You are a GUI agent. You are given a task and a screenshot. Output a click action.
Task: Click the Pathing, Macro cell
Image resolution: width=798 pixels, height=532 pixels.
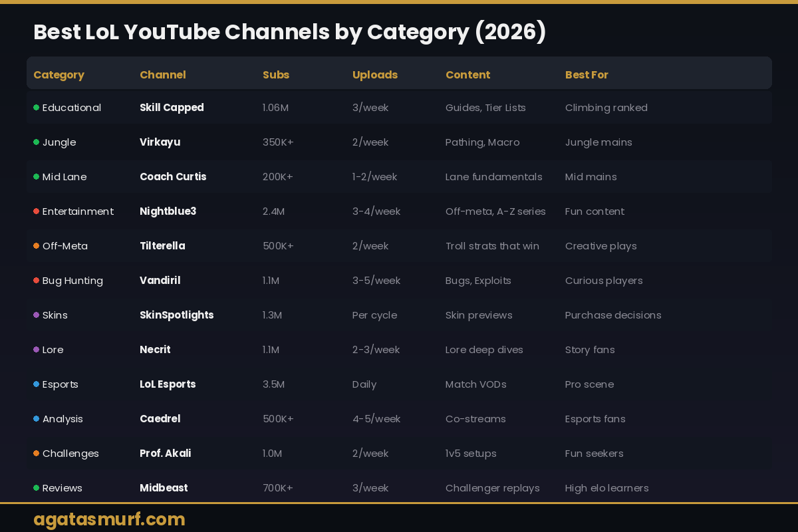483,142
